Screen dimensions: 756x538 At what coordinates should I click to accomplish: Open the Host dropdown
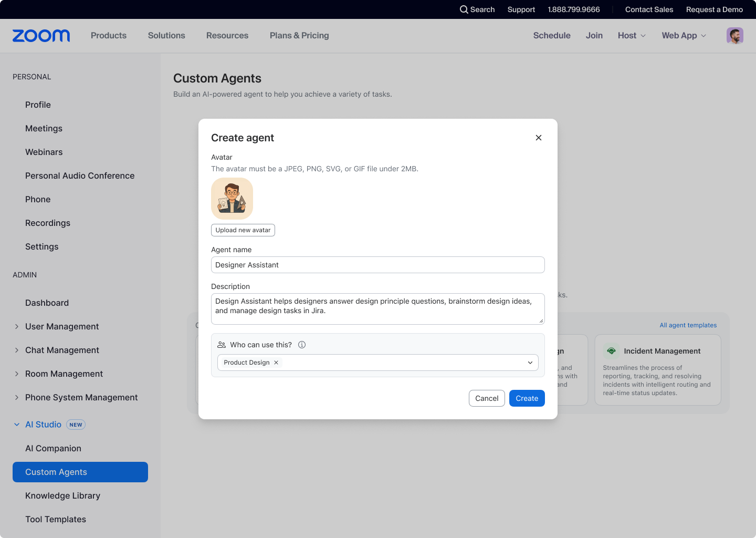point(631,36)
